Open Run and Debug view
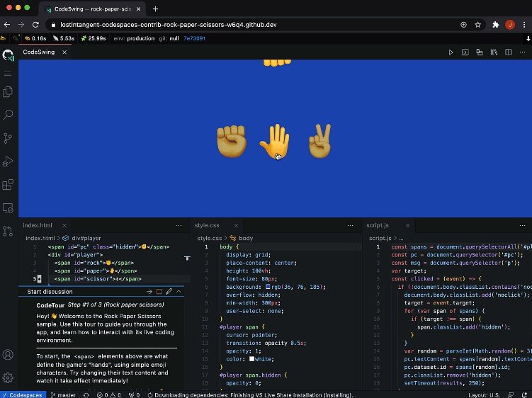 click(x=8, y=161)
